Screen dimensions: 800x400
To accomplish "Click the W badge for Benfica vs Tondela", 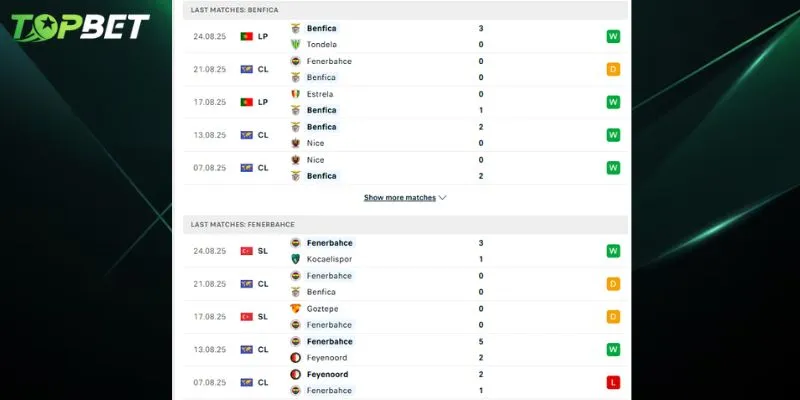I will tap(613, 36).
